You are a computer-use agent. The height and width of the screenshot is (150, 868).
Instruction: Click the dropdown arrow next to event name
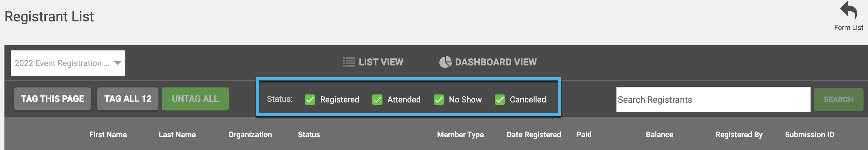118,63
